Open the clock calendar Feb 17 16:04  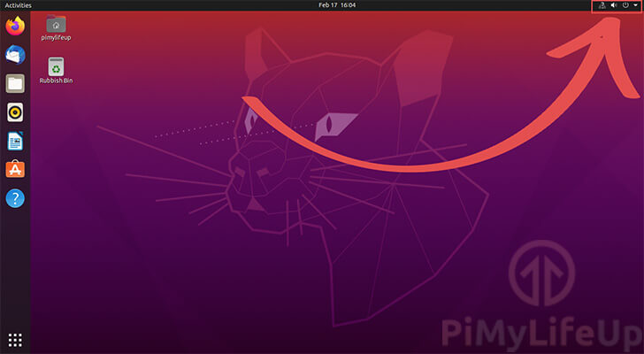[337, 5]
